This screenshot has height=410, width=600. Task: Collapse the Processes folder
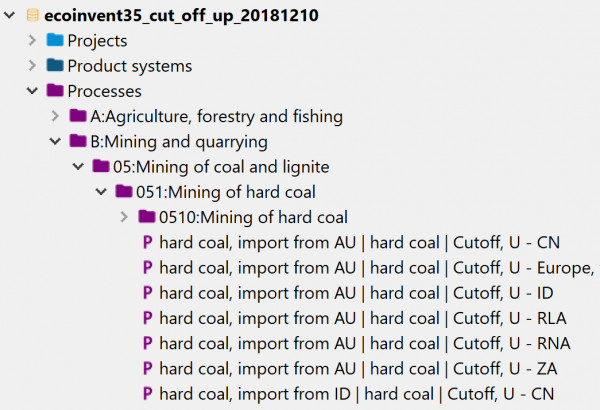point(32,91)
